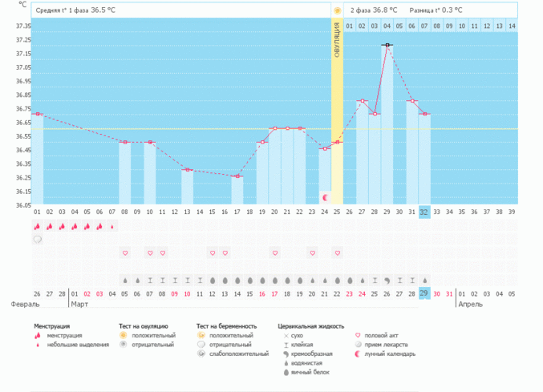The image size is (543, 392).
Task: Select luteal phase day 04 header cell
Action: [387, 26]
